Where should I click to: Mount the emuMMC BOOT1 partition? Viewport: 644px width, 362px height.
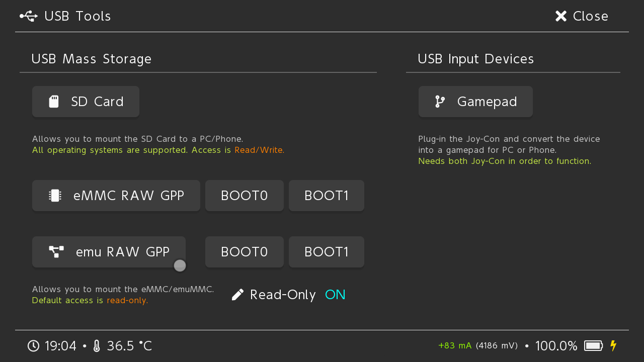pos(327,252)
